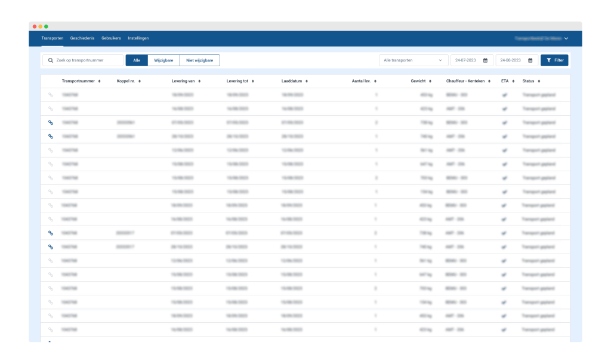Open the Alle transporten dropdown
The image size is (611, 364).
[x=413, y=60]
